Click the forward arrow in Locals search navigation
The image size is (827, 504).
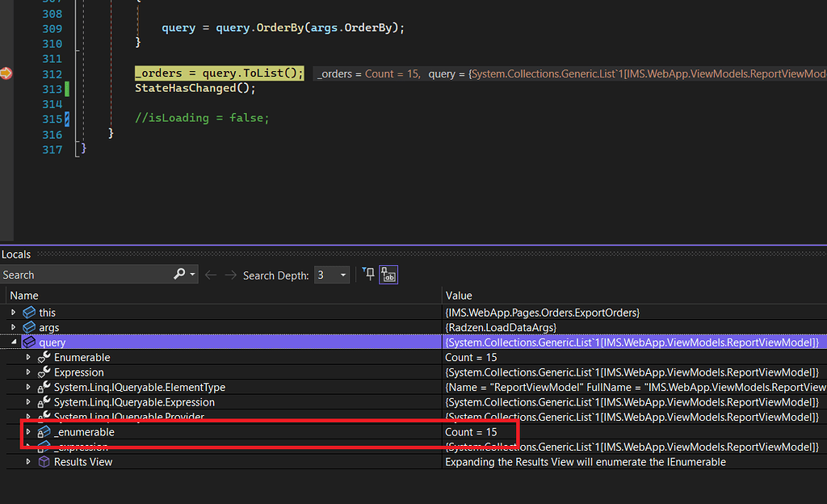click(x=230, y=275)
